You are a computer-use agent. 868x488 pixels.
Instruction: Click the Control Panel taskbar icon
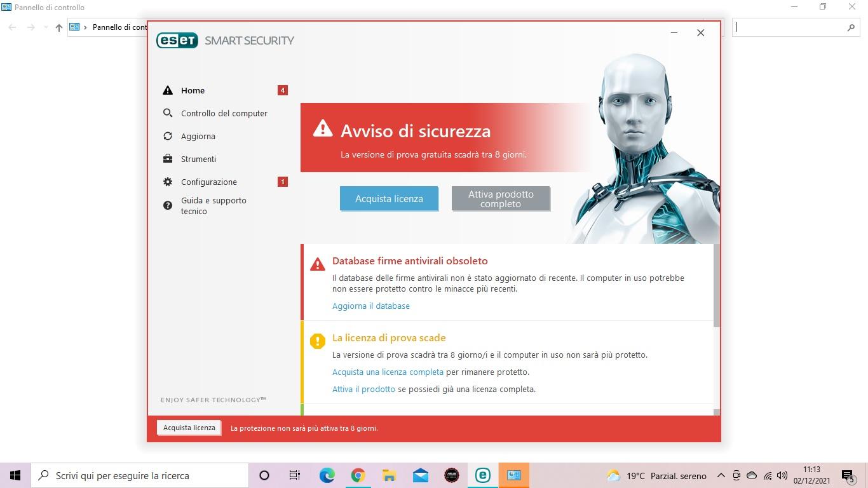point(514,475)
